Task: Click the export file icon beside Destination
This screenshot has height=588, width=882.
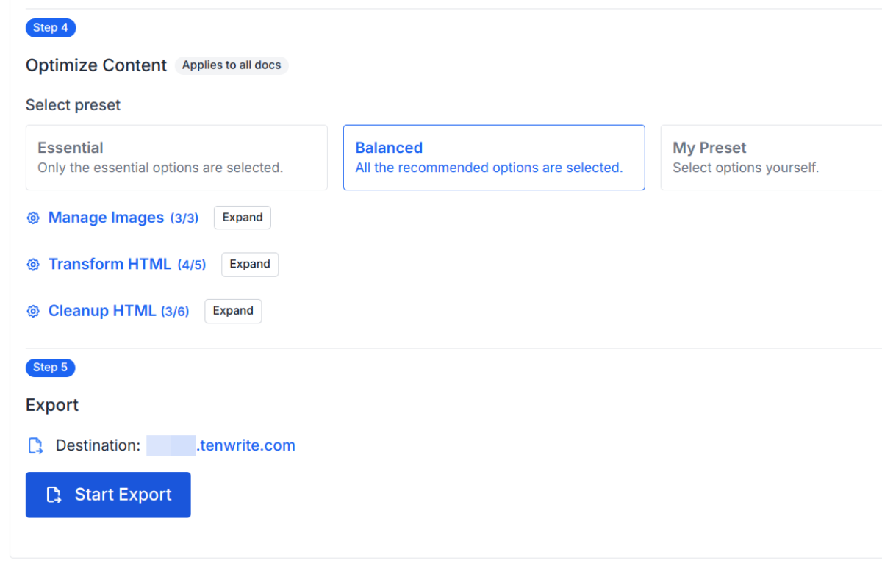Action: [x=35, y=445]
